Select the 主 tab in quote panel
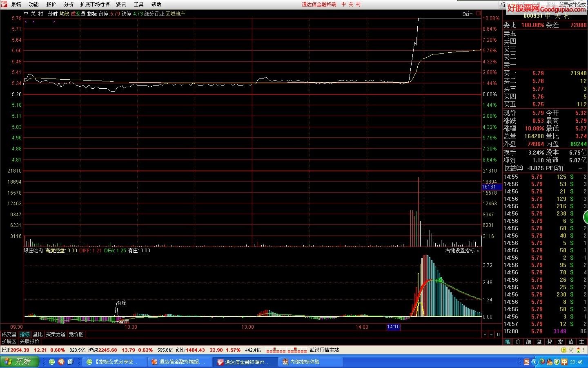 (582, 342)
